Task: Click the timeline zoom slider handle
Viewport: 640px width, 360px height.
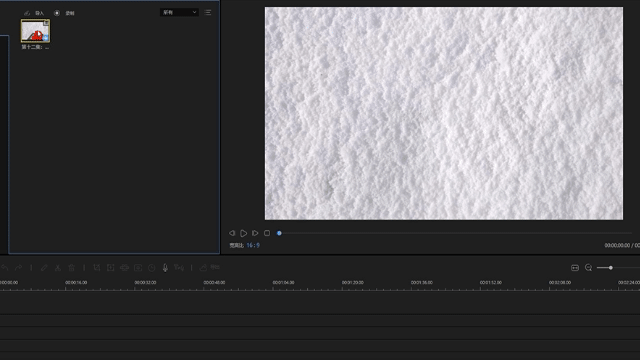Action: point(611,268)
